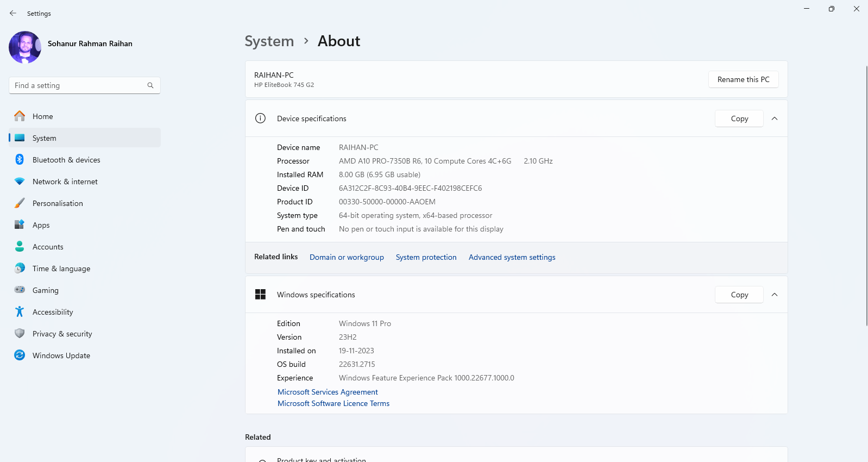
Task: Select the Bluetooth & devices icon
Action: [20, 160]
